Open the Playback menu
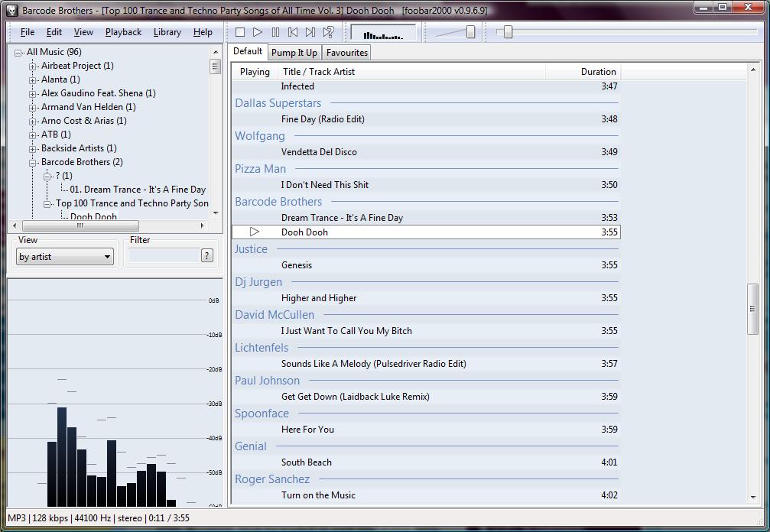This screenshot has height=532, width=770. (x=123, y=32)
